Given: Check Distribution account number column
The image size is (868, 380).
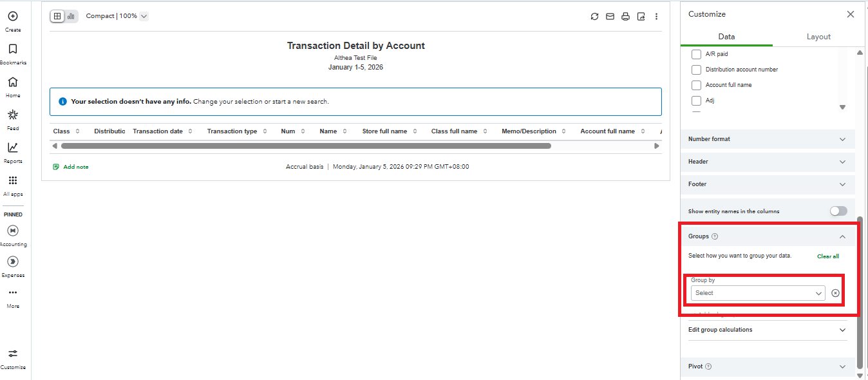Looking at the screenshot, I should point(696,70).
